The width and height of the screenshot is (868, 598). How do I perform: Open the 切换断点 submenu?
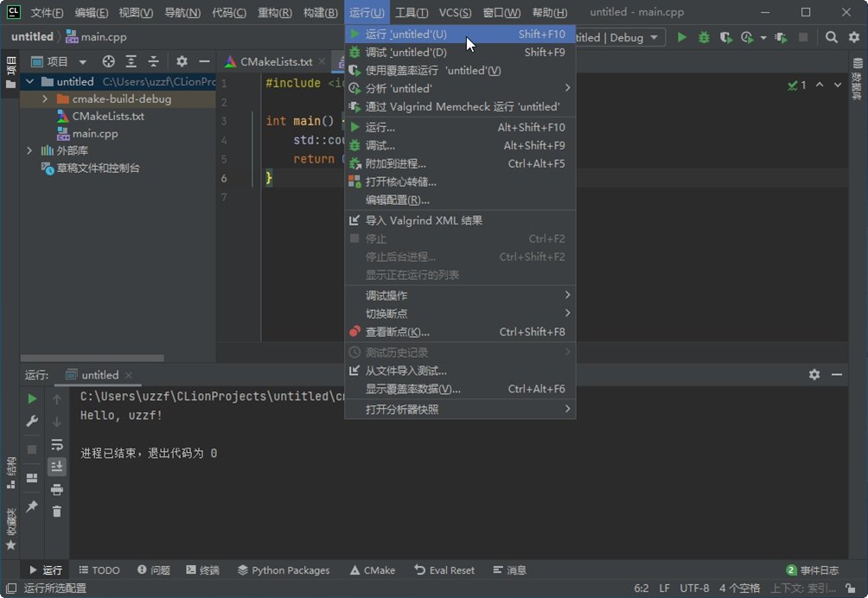[459, 314]
